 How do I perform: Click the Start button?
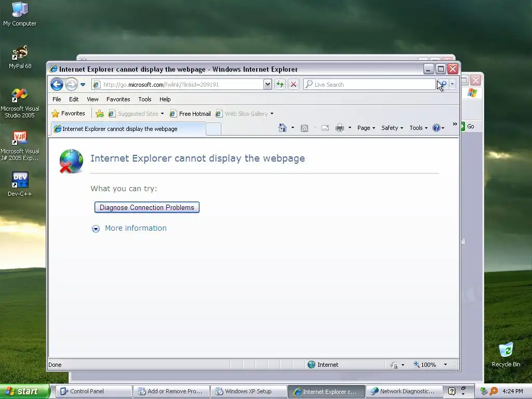(25, 391)
